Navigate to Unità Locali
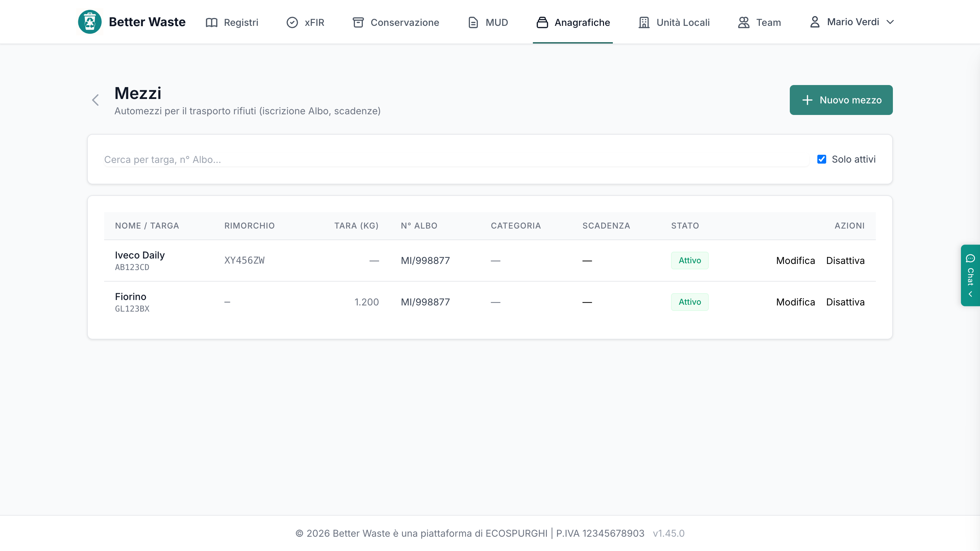The image size is (980, 551). point(674,22)
